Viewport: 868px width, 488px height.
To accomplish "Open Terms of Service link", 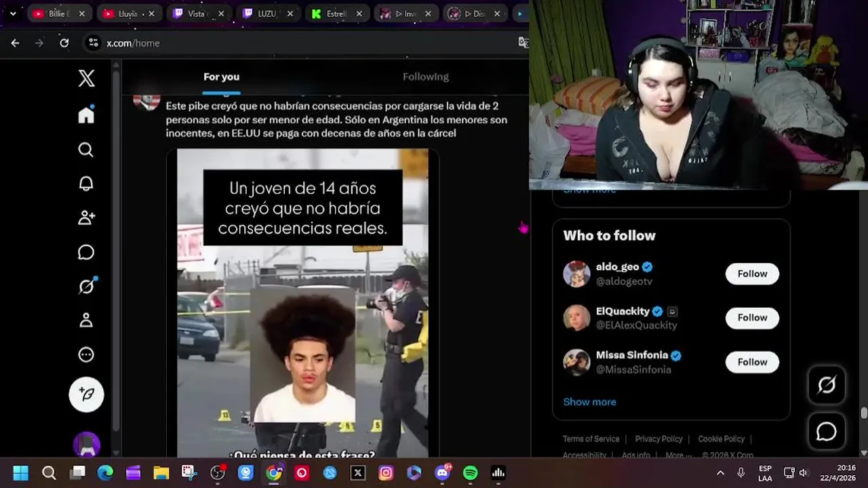I will click(x=591, y=439).
